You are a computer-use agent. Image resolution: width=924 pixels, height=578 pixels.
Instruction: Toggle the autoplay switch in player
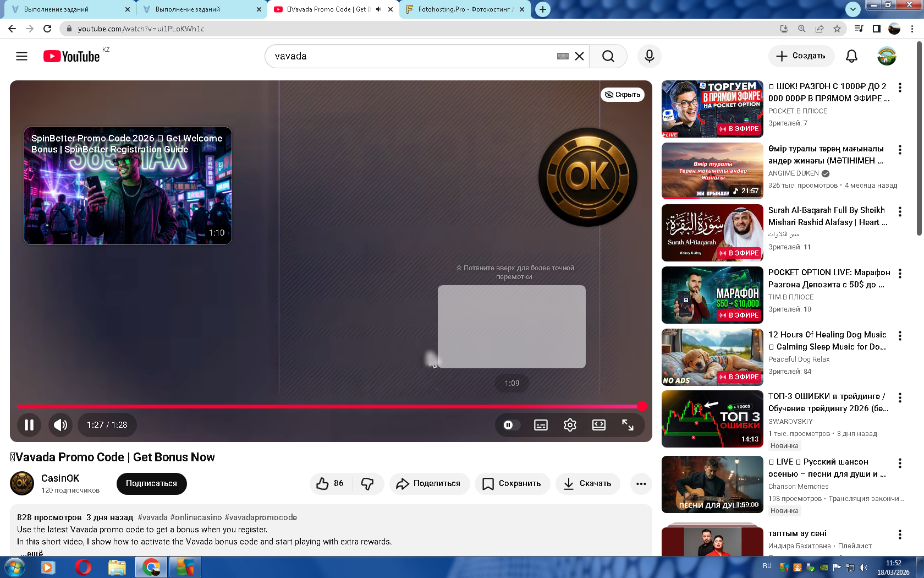[x=509, y=425]
